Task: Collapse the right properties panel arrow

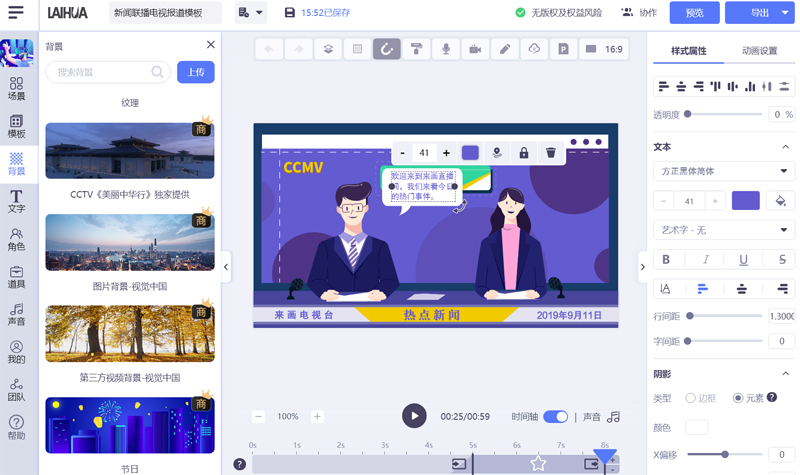Action: pos(642,266)
